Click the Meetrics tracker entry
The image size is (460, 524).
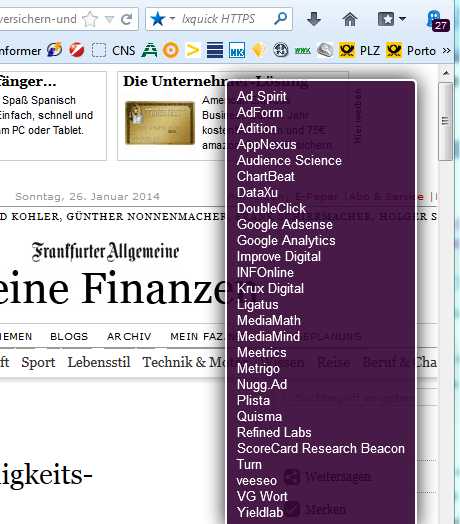click(x=261, y=353)
